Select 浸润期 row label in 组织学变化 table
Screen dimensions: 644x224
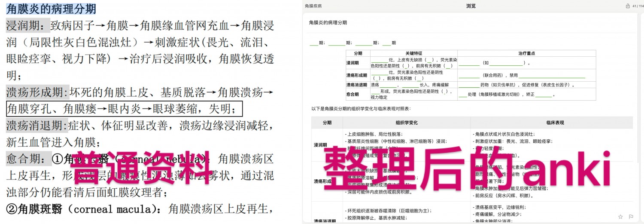(320, 145)
